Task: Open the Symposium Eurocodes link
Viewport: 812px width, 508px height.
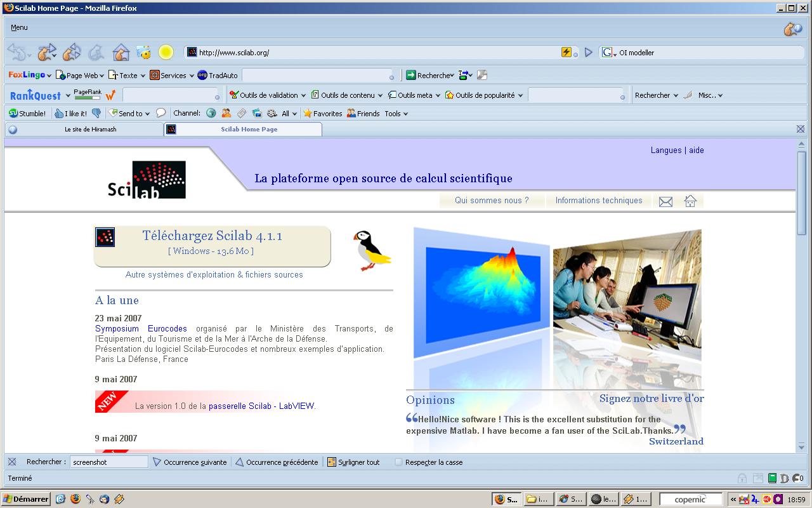Action: [x=141, y=328]
